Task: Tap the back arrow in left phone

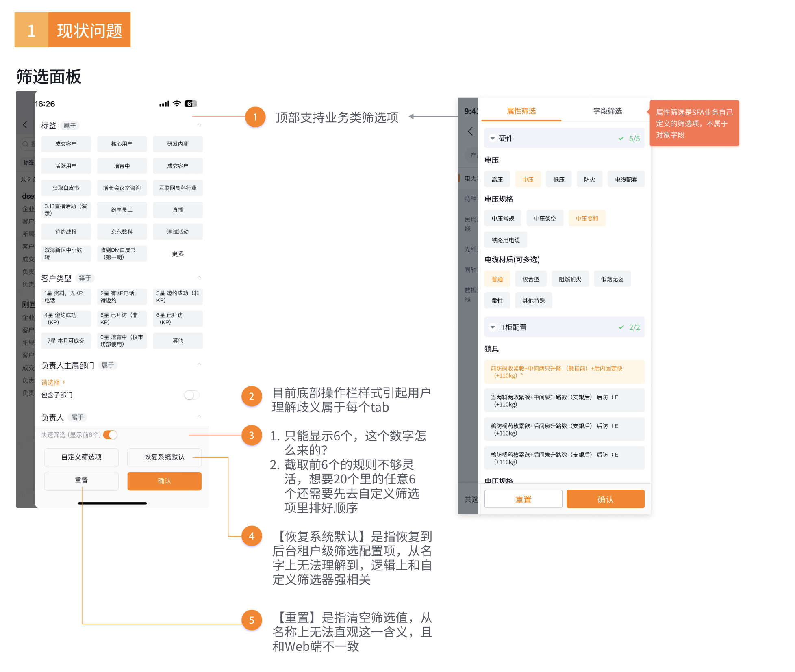Action: coord(25,125)
